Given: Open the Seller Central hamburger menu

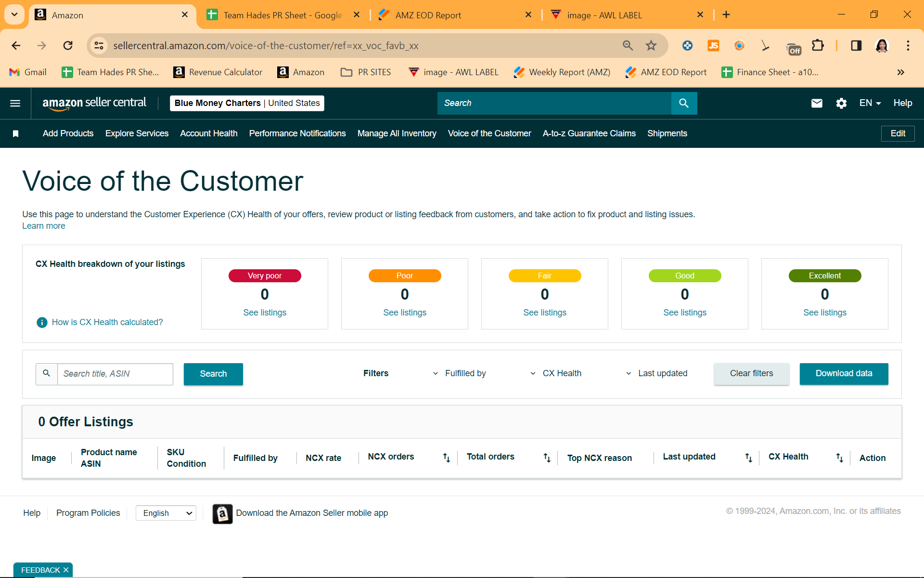Looking at the screenshot, I should click(x=15, y=103).
